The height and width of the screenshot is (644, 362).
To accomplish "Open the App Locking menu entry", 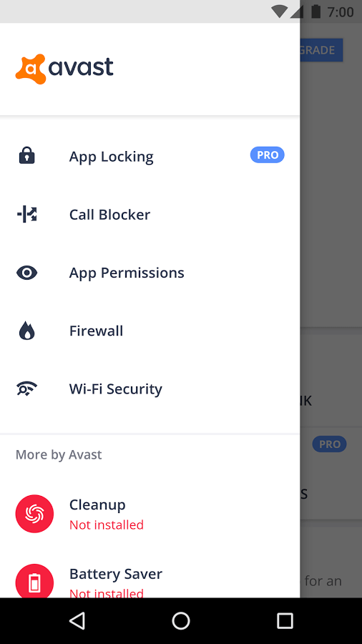I will pyautogui.click(x=150, y=156).
